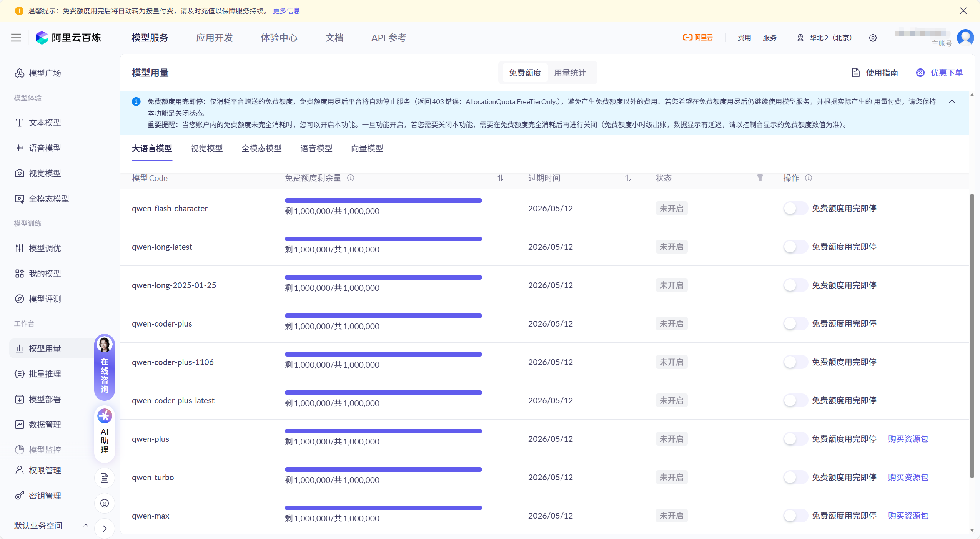The image size is (980, 539).
Task: Click the quota progress bar for qwen-plus
Action: pyautogui.click(x=383, y=431)
